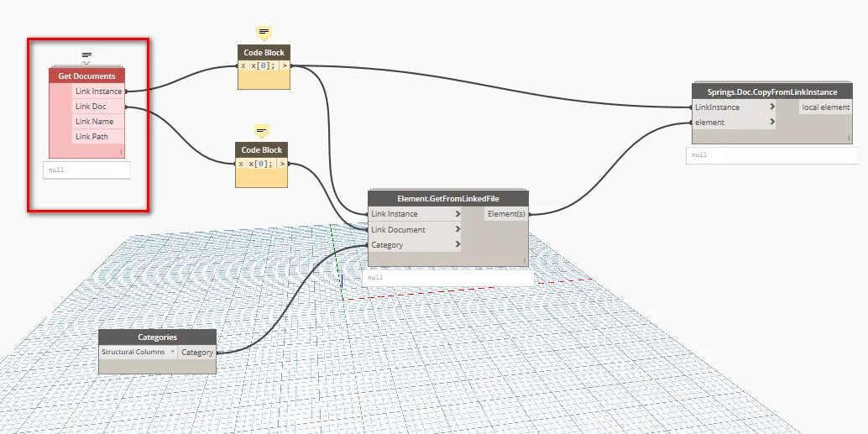Click the Element(s) output port
Viewport: 868px width, 434px height.
tap(506, 214)
